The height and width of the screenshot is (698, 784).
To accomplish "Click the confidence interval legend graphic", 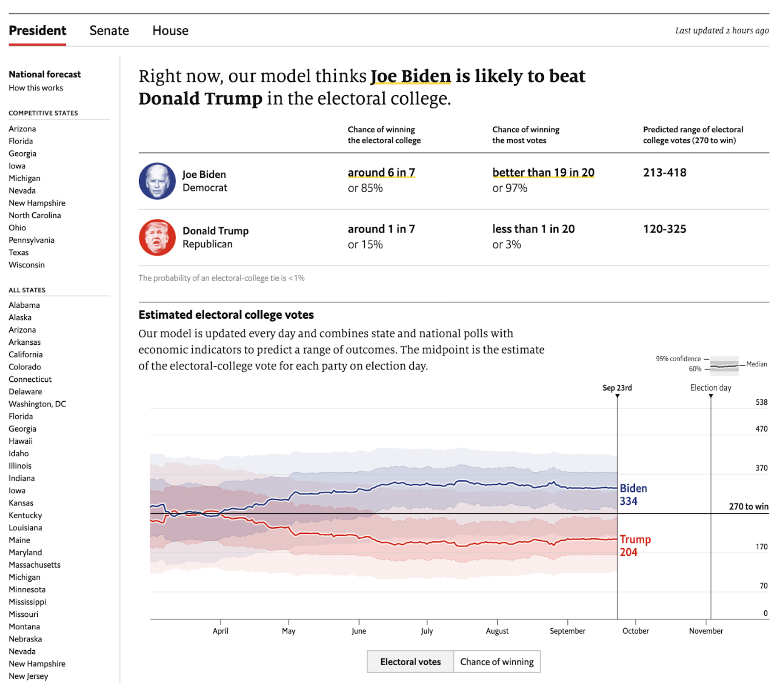I will pyautogui.click(x=724, y=365).
